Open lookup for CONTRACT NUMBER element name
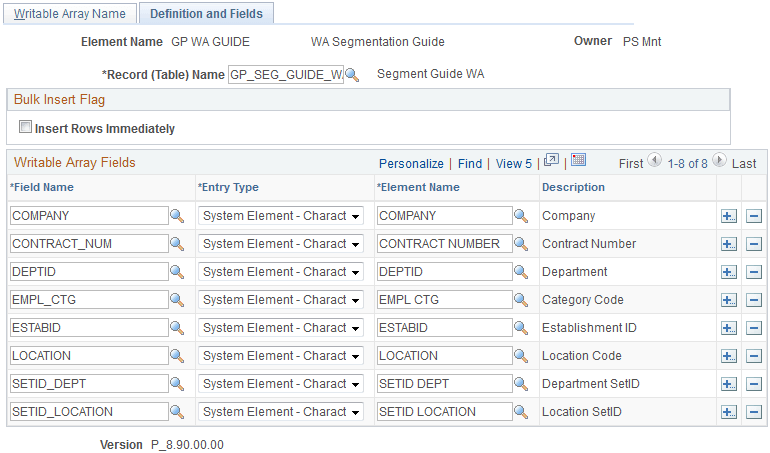Image resolution: width=770 pixels, height=453 pixels. click(521, 244)
